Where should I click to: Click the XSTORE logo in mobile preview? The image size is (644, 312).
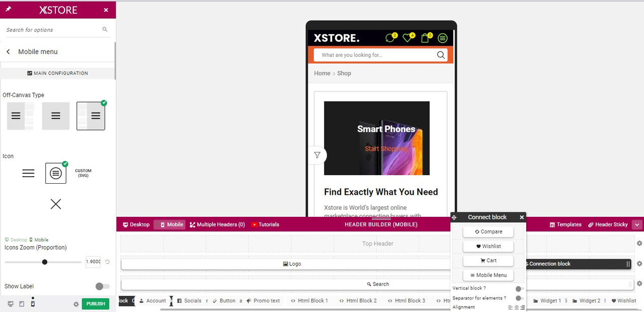(337, 38)
